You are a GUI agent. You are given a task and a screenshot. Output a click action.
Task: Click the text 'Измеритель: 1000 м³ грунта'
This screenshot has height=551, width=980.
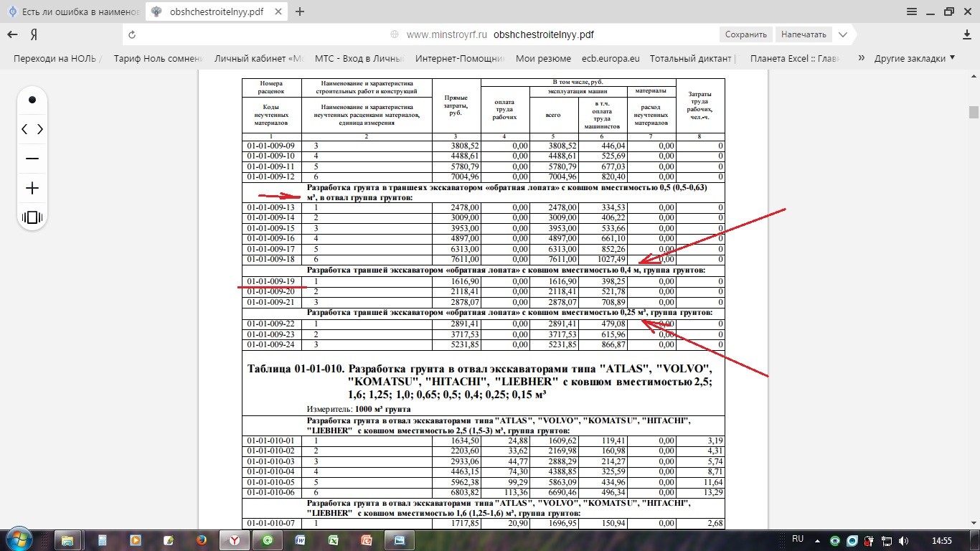(359, 409)
